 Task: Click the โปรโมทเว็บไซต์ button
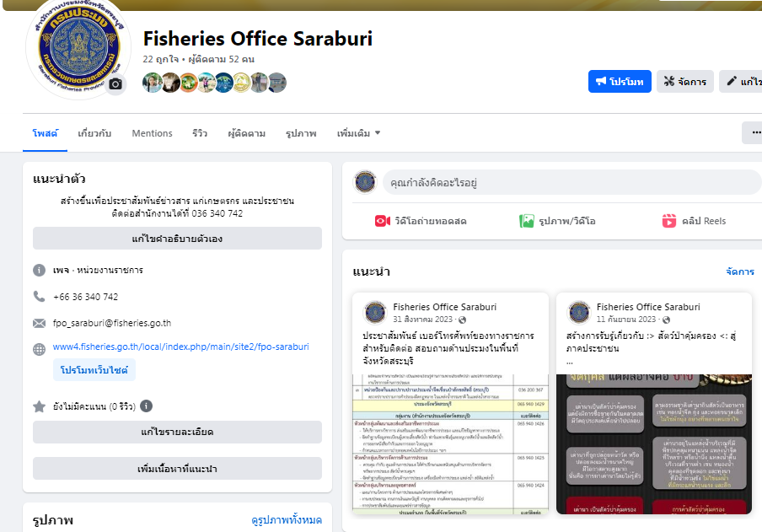point(94,370)
